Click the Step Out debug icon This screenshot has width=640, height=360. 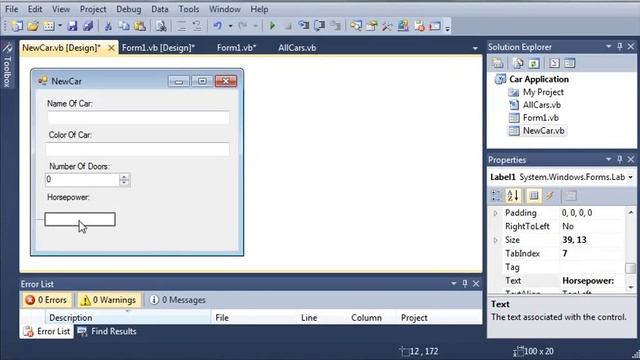[x=335, y=26]
